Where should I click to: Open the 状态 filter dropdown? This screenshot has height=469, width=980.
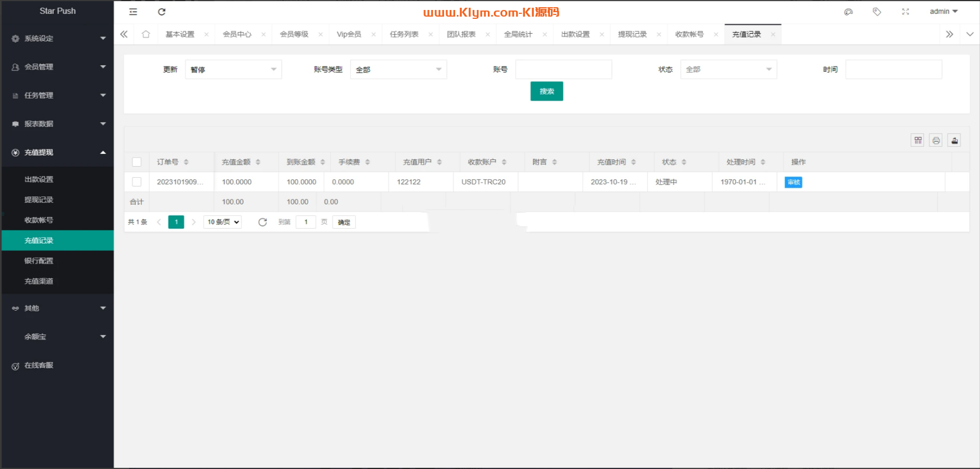728,70
